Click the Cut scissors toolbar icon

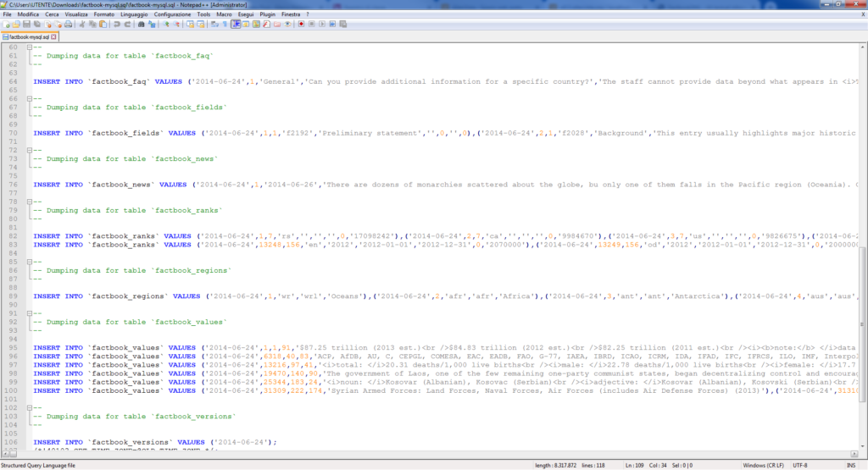[82, 25]
